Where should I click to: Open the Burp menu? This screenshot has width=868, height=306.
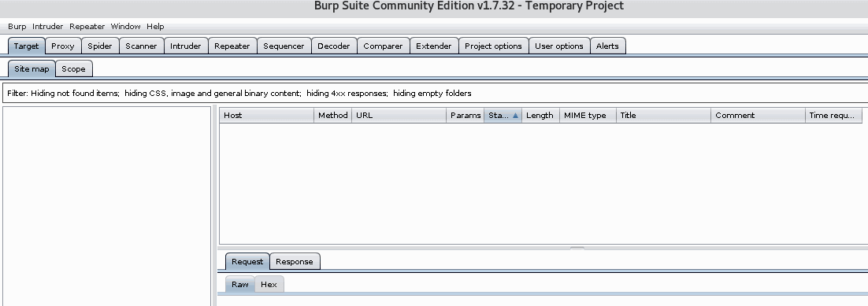17,26
